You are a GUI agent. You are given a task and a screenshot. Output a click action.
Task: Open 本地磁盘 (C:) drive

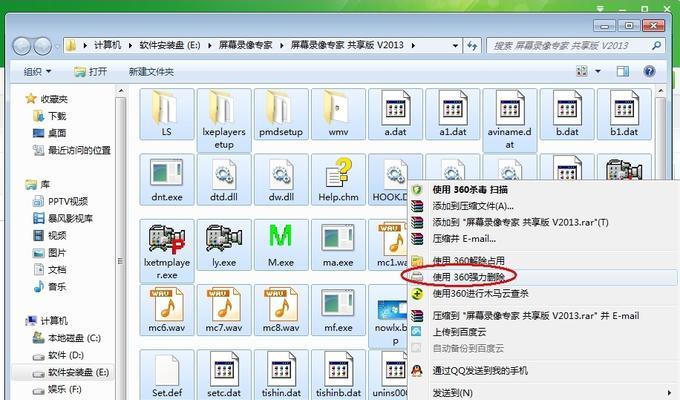click(x=67, y=338)
